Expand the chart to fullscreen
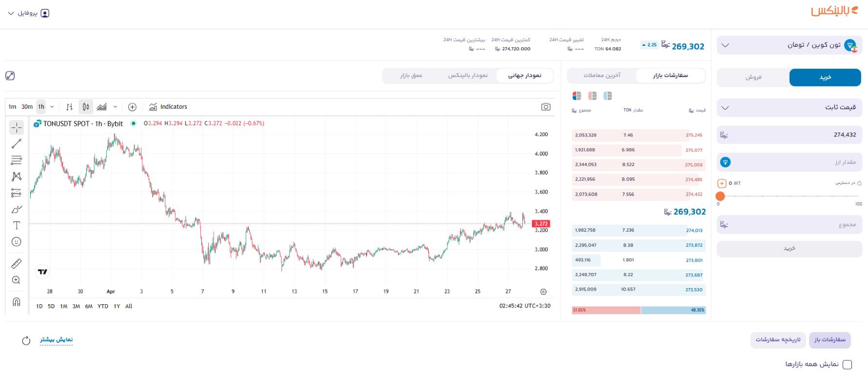 pos(10,76)
